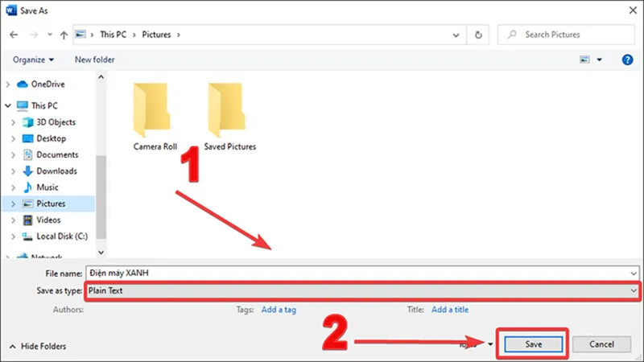Refresh the Pictures folder view
Viewport: 644px width, 362px height.
click(478, 35)
